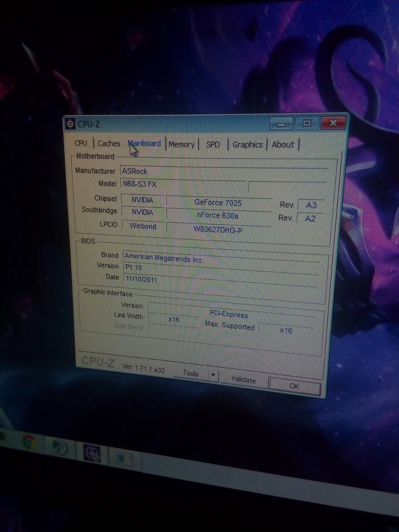
Task: Click the OK button
Action: point(295,386)
